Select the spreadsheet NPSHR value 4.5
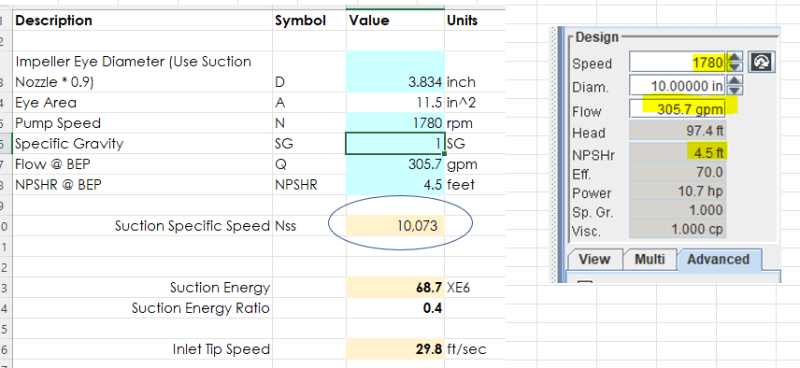This screenshot has height=368, width=800. [395, 185]
